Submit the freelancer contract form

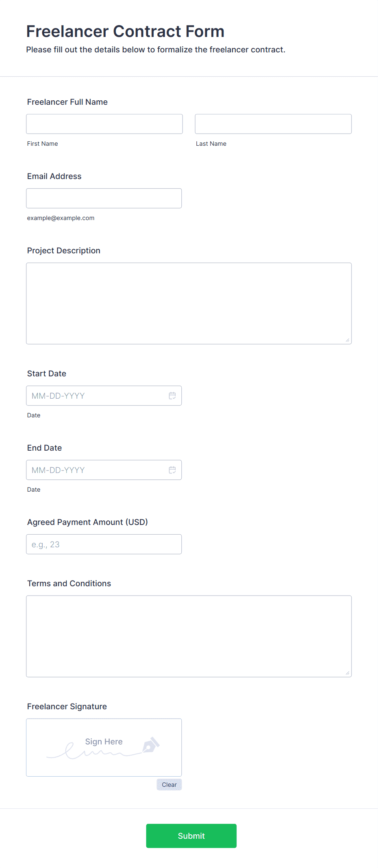(x=191, y=836)
